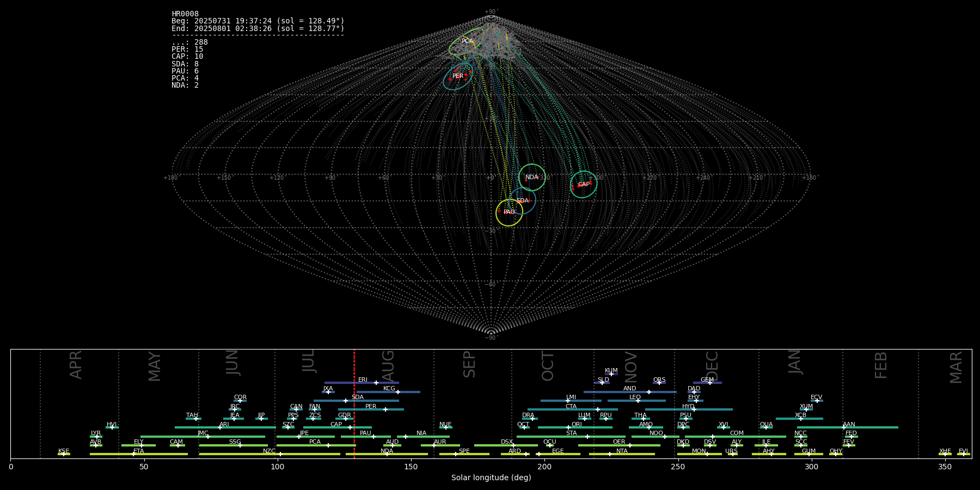Pick the SDA radiant circle on the sky map
The width and height of the screenshot is (980, 490).
click(x=523, y=201)
